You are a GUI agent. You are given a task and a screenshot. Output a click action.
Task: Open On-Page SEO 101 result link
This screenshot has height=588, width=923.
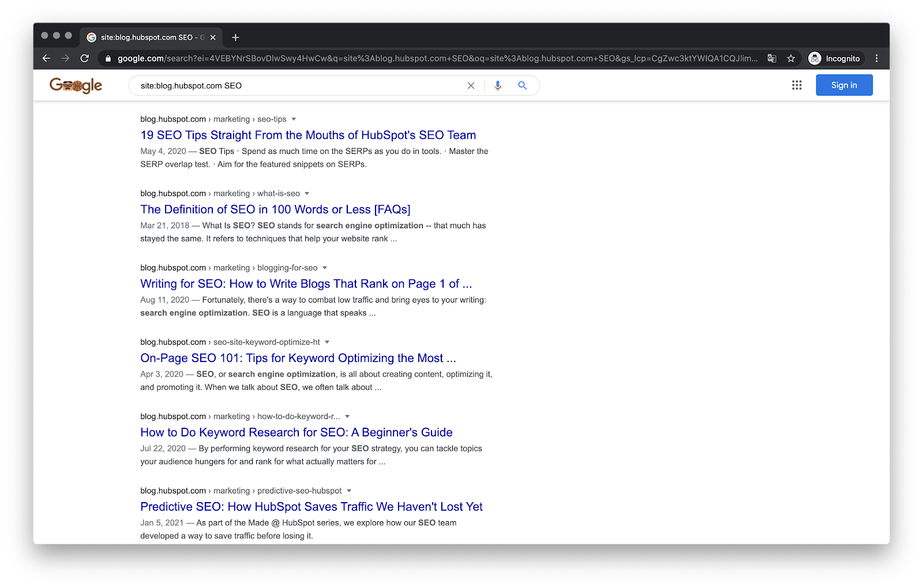[298, 358]
